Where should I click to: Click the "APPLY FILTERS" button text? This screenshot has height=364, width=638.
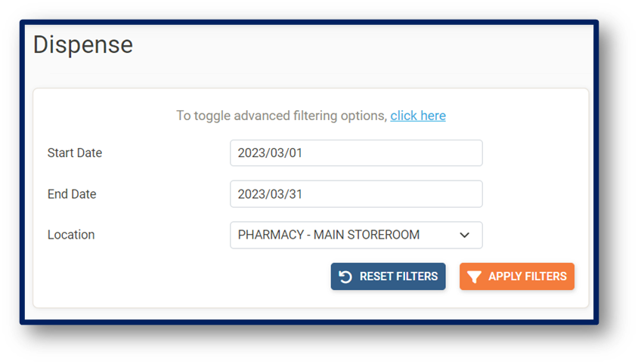(527, 276)
